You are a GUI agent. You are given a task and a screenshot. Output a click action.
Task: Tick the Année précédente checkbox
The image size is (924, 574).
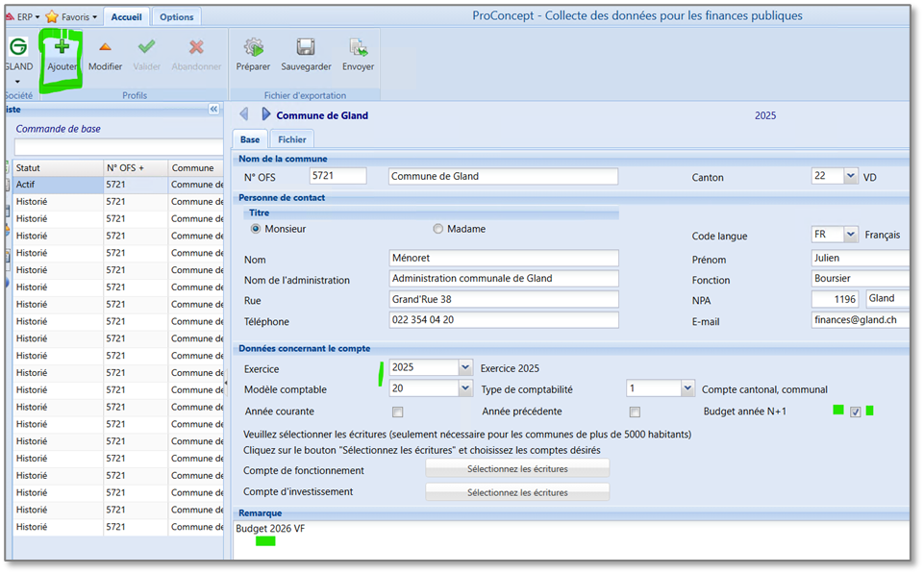635,412
